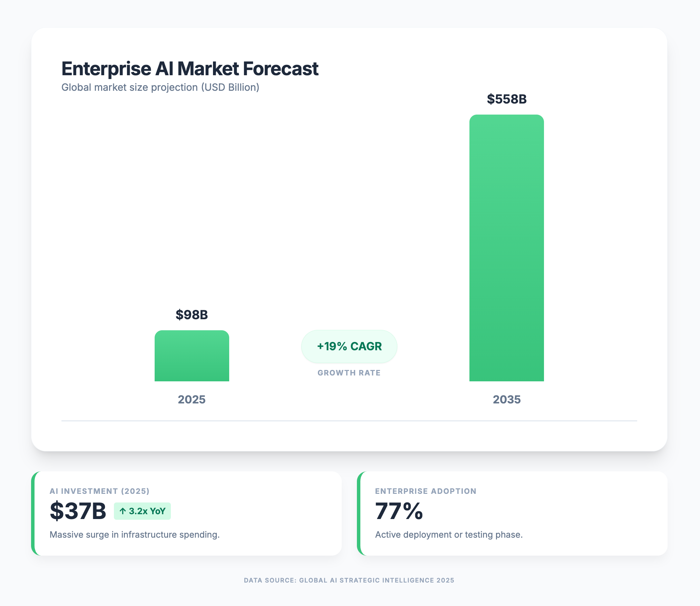Screen dimensions: 700x606
Task: Click the infrastructure spending description text
Action: (135, 535)
